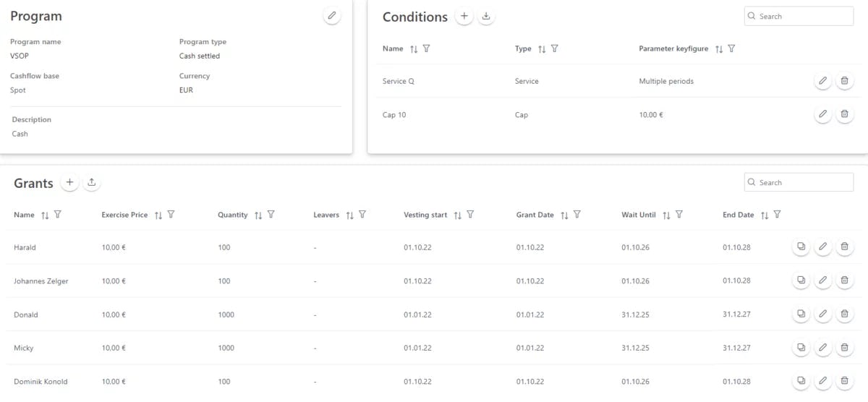
Task: Duplicate Johannes Zelger's grant
Action: (801, 281)
